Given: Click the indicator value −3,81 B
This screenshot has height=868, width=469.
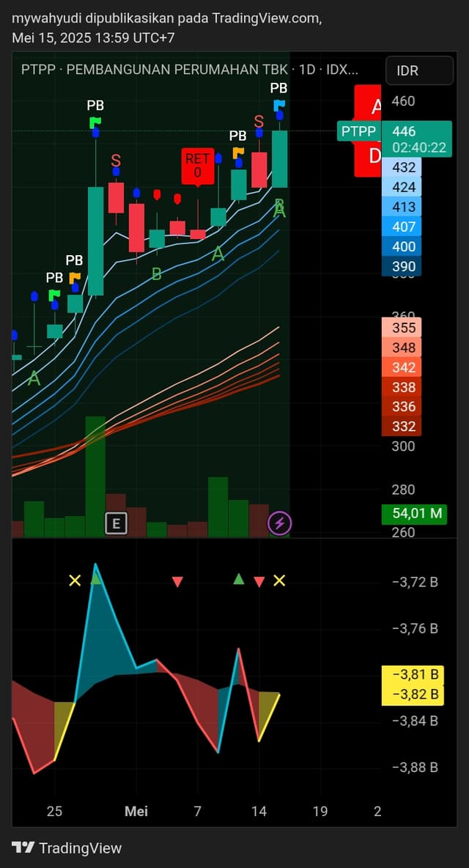Looking at the screenshot, I should pyautogui.click(x=413, y=674).
